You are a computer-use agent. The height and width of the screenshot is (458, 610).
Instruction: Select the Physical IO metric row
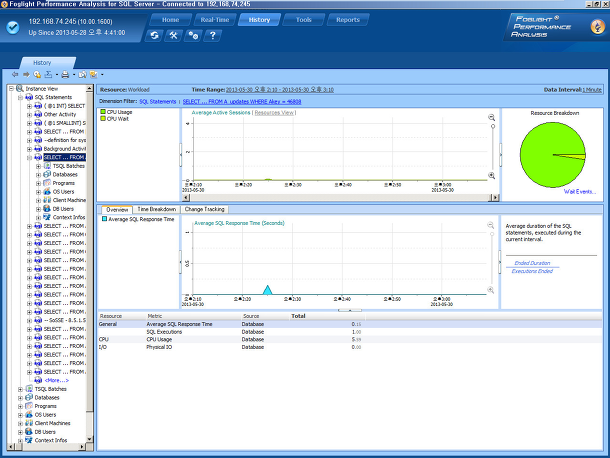pos(349,347)
